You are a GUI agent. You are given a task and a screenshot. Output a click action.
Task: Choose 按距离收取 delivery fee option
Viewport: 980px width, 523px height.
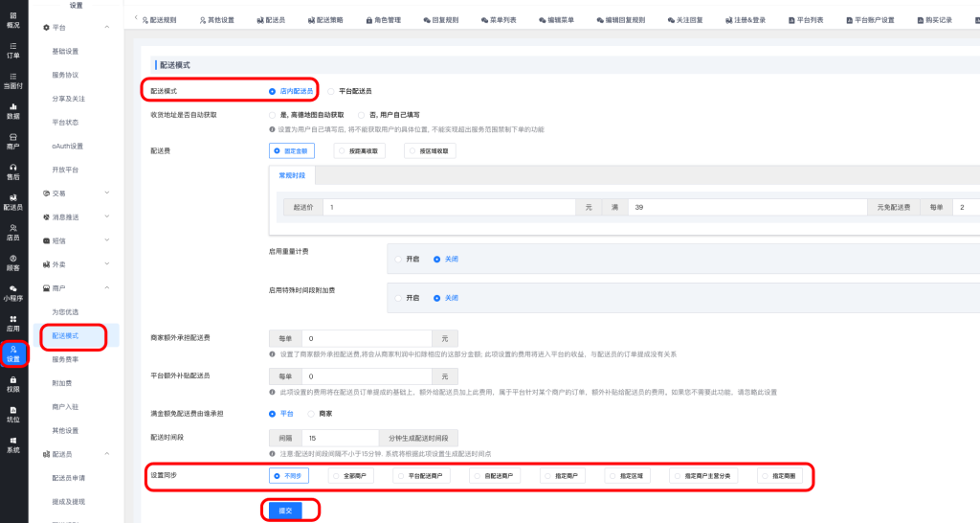[x=363, y=150]
